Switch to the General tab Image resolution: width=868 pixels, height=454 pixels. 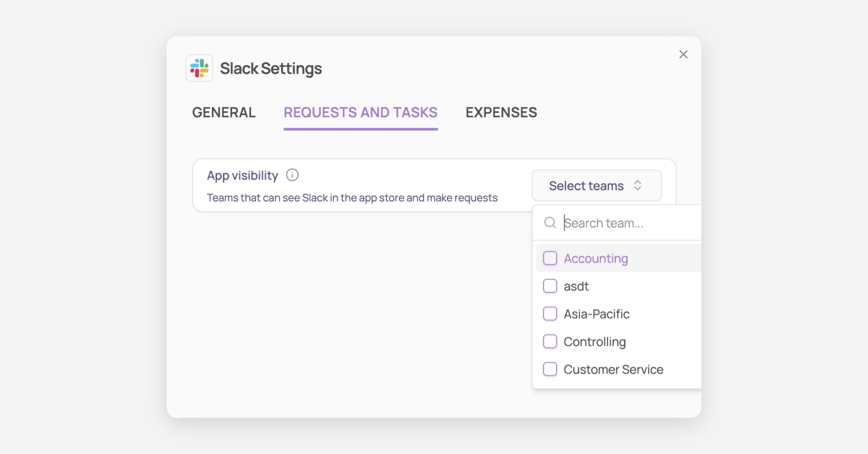(x=224, y=113)
